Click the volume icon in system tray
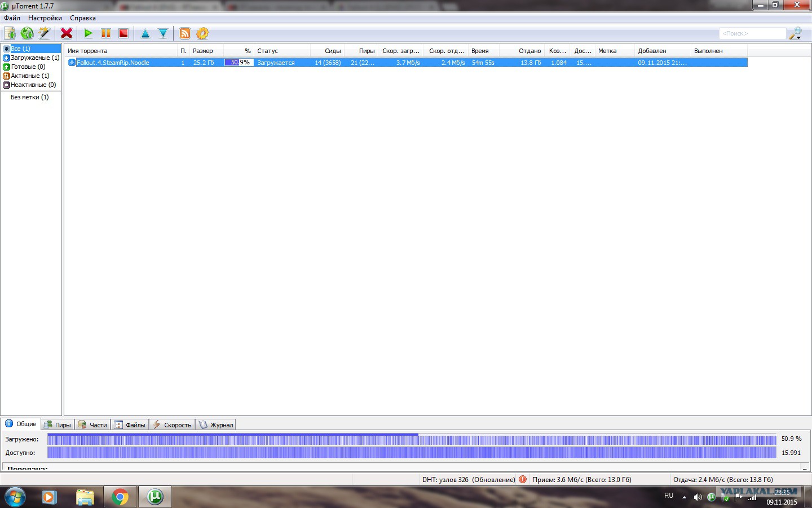This screenshot has width=812, height=508. (698, 497)
